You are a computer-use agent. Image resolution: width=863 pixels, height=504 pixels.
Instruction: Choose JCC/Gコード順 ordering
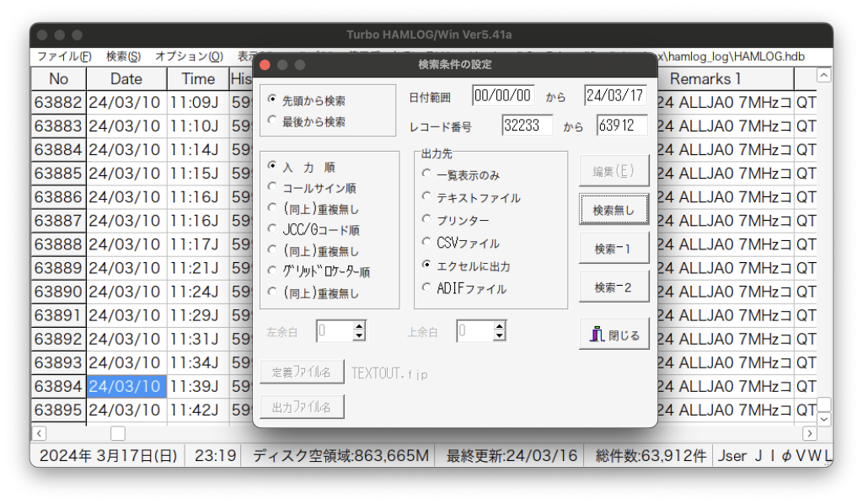tap(271, 228)
